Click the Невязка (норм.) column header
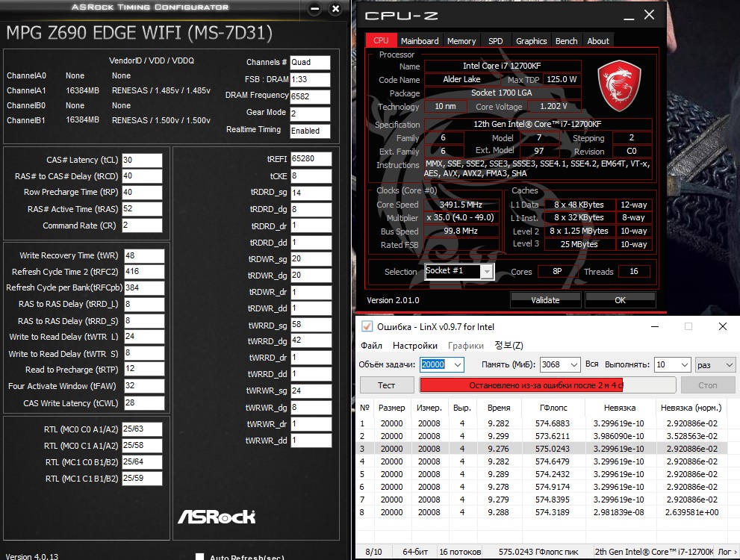 (x=691, y=408)
